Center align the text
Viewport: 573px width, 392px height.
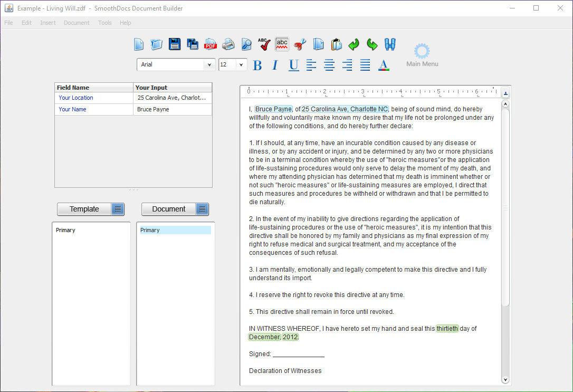coord(329,65)
